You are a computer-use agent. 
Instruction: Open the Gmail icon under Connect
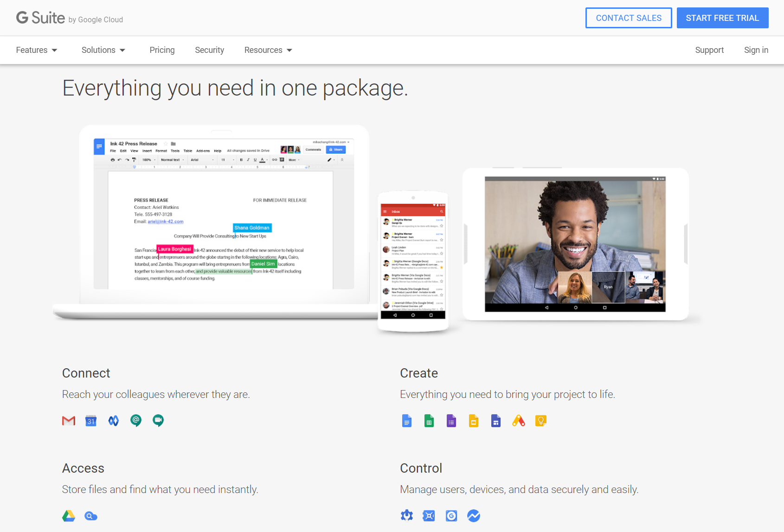click(69, 421)
